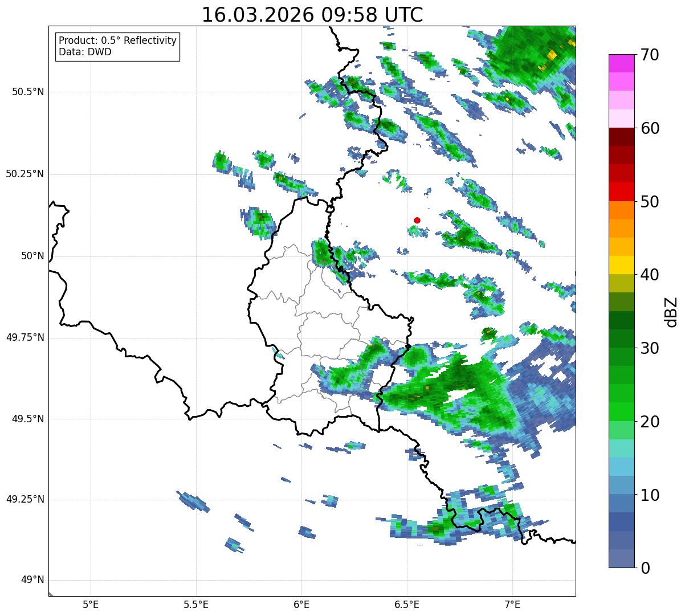Click the 50.5°N latitude label

(x=28, y=92)
